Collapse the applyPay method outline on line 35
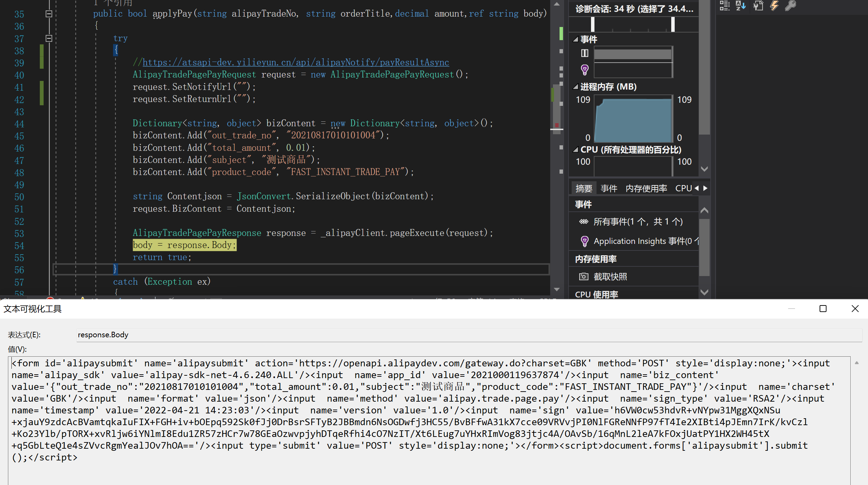Screen dimensions: 868x485 pos(49,14)
